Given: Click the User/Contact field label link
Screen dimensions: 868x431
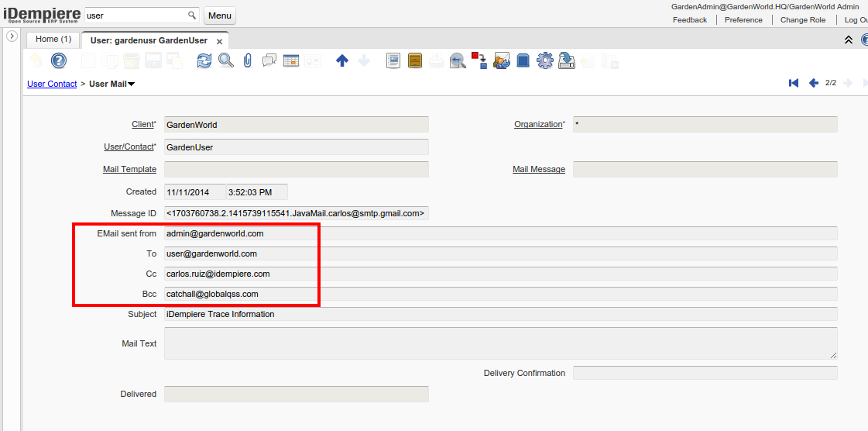Looking at the screenshot, I should tap(129, 147).
